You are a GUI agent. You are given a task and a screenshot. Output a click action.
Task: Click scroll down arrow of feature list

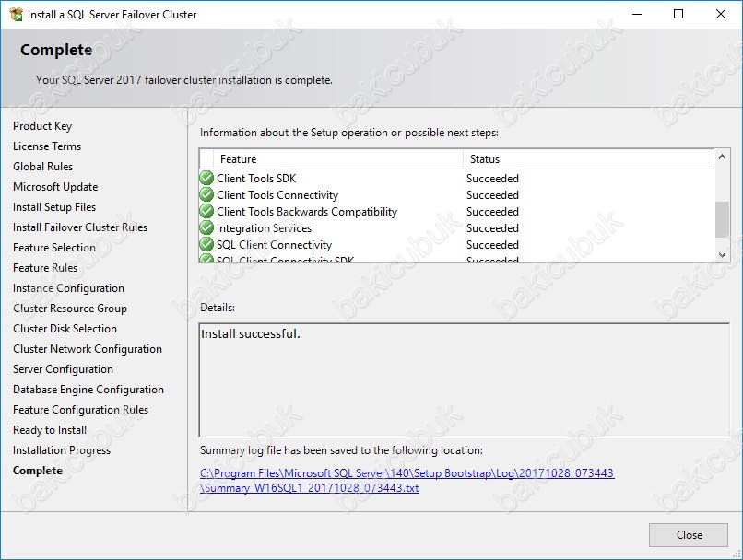[x=722, y=255]
